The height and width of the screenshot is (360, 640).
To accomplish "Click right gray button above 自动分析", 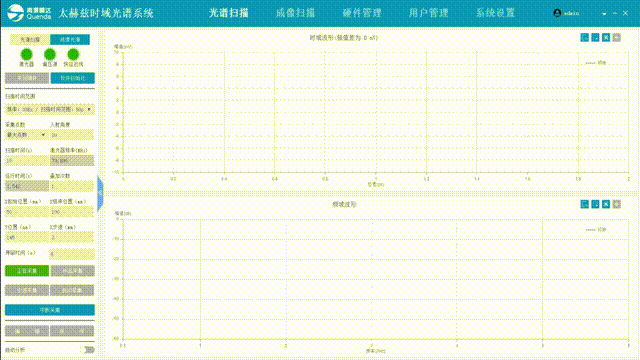I will point(72,331).
